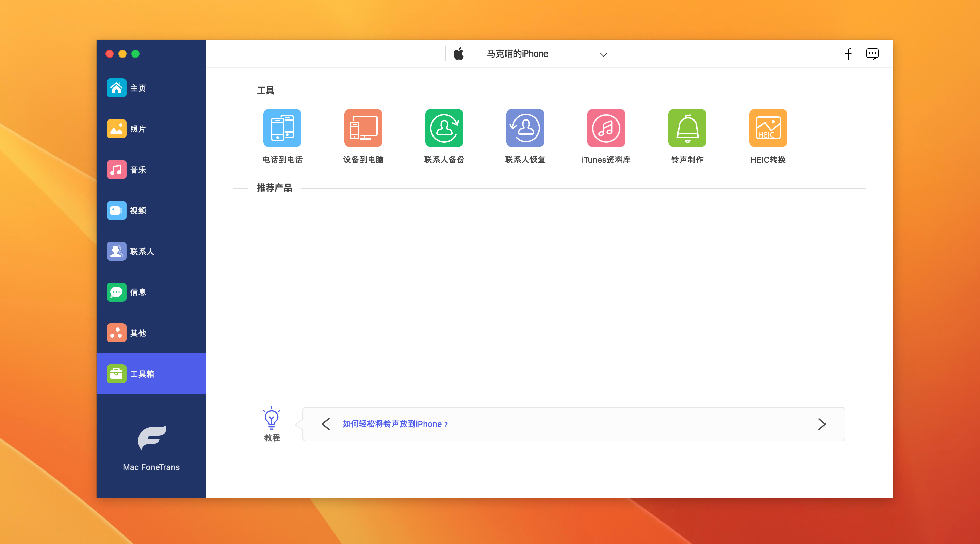Viewport: 980px width, 544px height.
Task: Click the 推荐产品 section heading
Action: 274,188
